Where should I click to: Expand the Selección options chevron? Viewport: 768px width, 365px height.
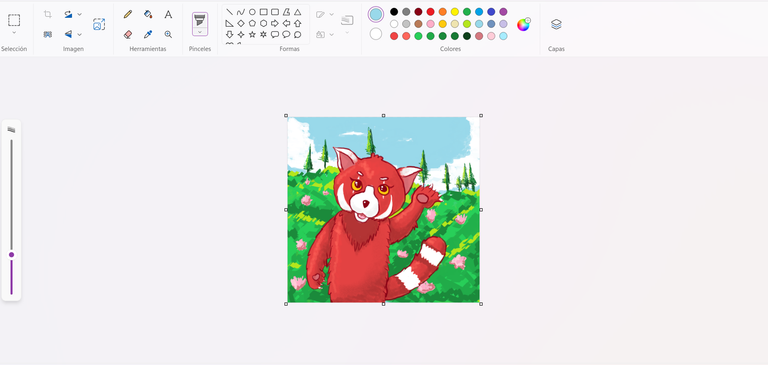coord(14,33)
